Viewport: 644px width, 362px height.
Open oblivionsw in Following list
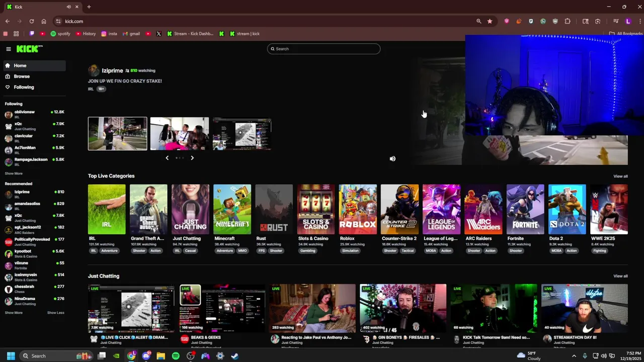(34, 114)
